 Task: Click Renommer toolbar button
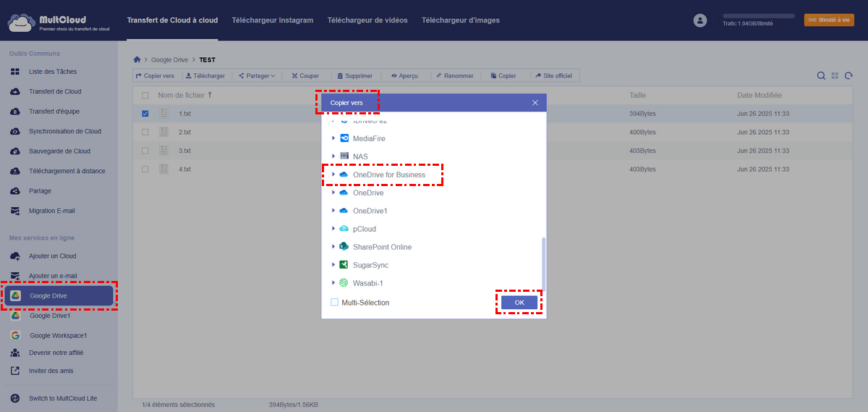[454, 76]
